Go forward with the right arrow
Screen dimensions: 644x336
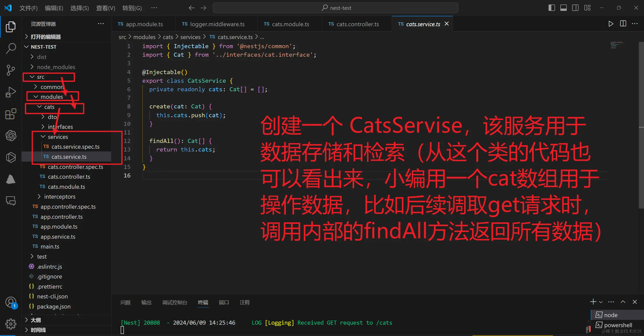click(x=204, y=8)
